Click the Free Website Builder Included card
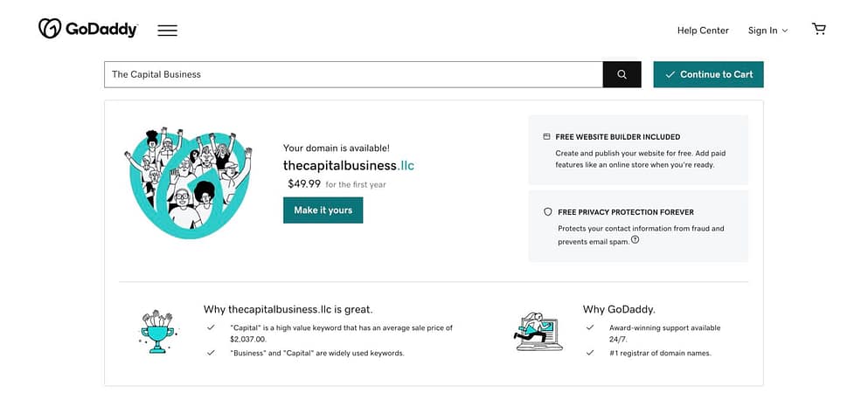The image size is (868, 406). 638,150
